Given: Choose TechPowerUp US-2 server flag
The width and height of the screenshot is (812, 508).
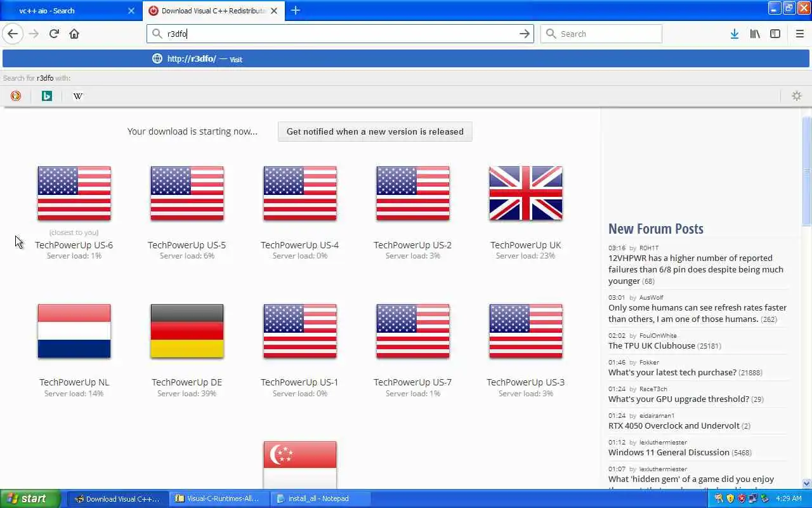Looking at the screenshot, I should [x=413, y=194].
